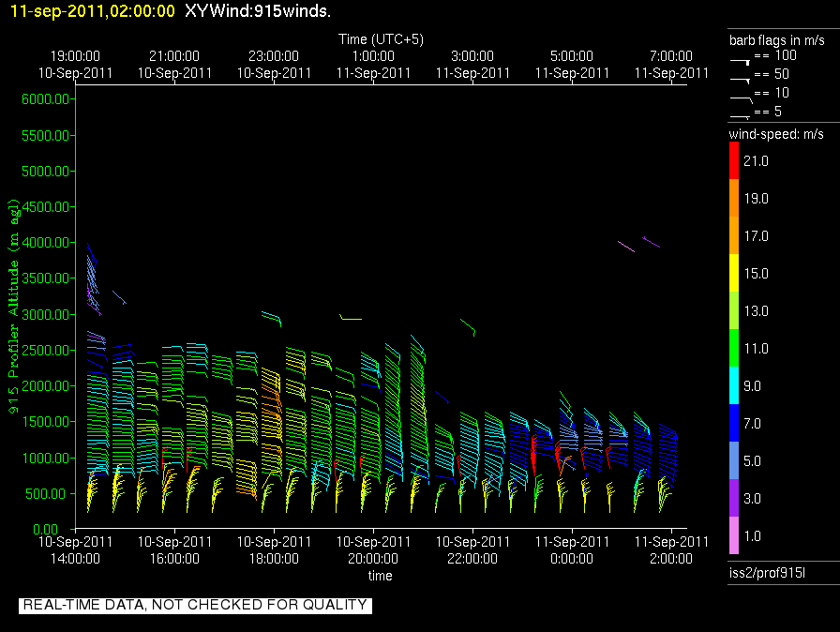Click the 'wind-speed: m/s' legend title
The height and width of the screenshot is (632, 840).
[x=776, y=134]
